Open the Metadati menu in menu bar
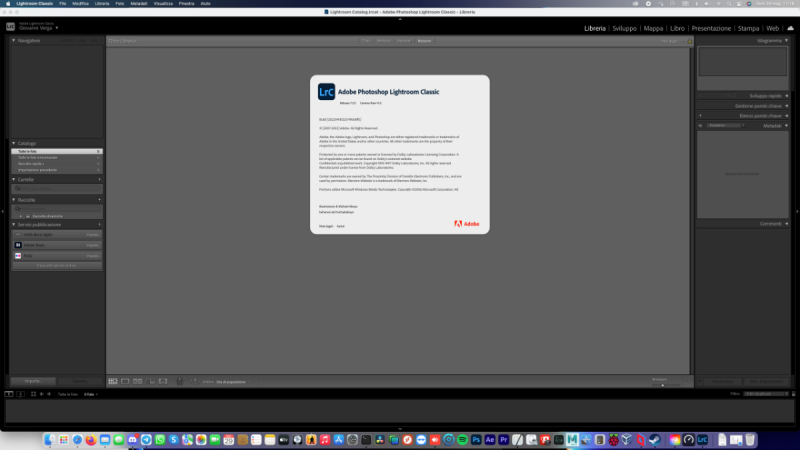800x450 pixels. (138, 4)
